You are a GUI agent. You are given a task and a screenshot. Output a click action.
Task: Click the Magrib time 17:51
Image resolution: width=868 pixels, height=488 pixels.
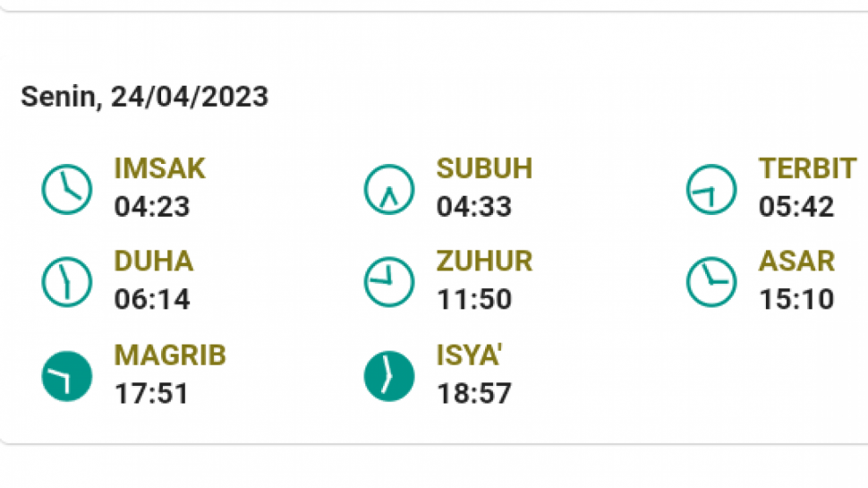[152, 394]
